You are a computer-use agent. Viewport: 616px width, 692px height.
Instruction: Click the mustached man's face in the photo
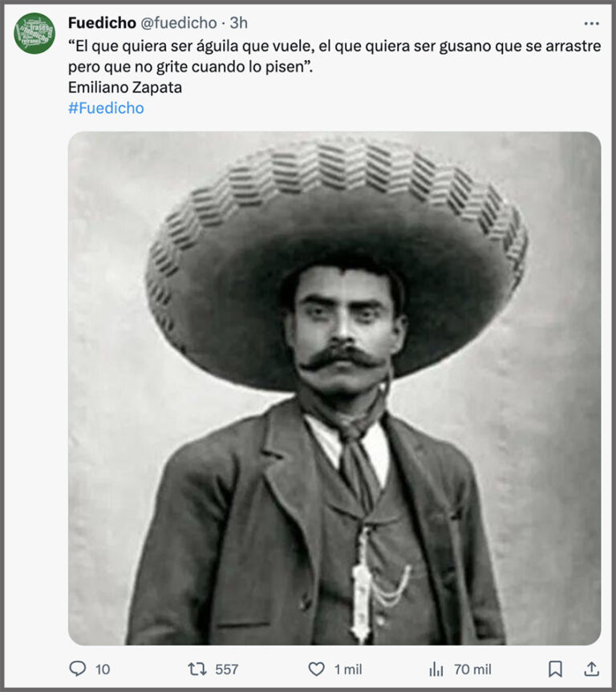343,331
